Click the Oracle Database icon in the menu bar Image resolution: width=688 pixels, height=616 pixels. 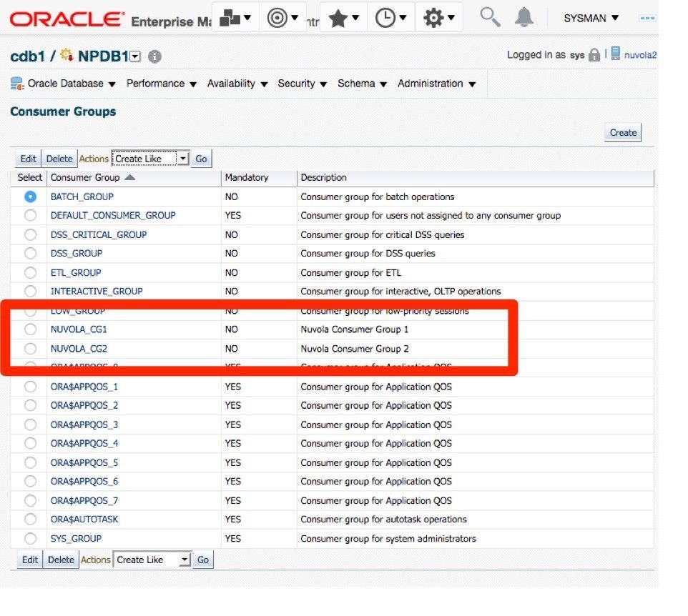[17, 84]
